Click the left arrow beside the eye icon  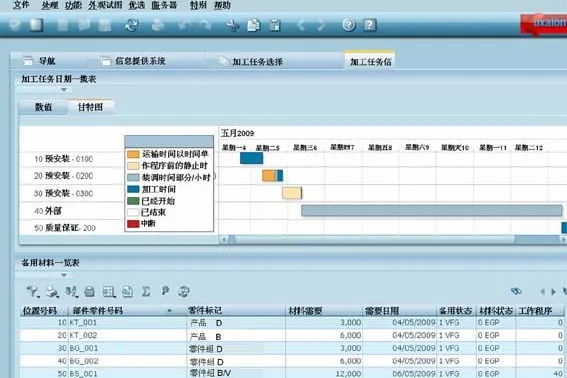click(542, 292)
